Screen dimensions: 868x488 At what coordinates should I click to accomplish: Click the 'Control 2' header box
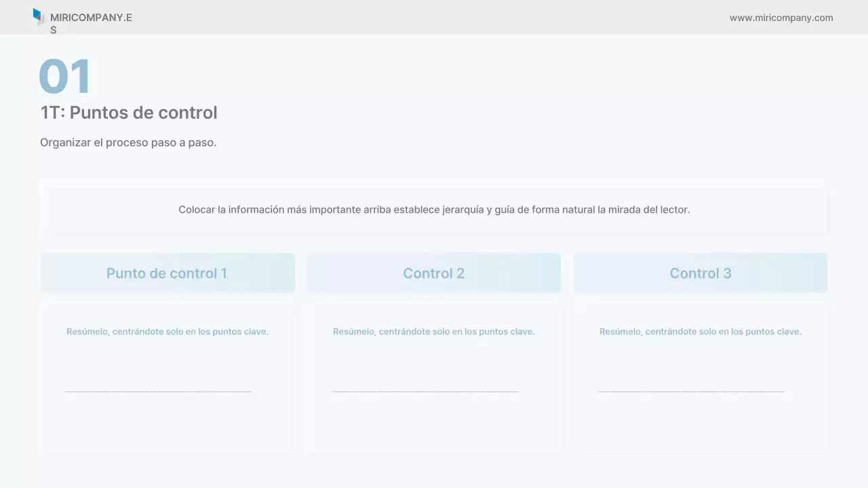434,273
